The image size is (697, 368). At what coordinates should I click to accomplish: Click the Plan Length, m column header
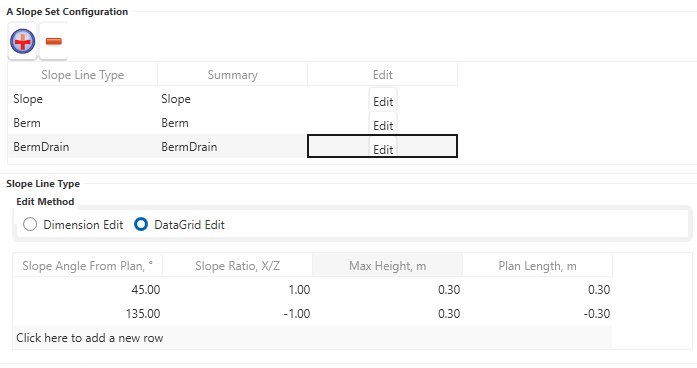[x=537, y=265]
